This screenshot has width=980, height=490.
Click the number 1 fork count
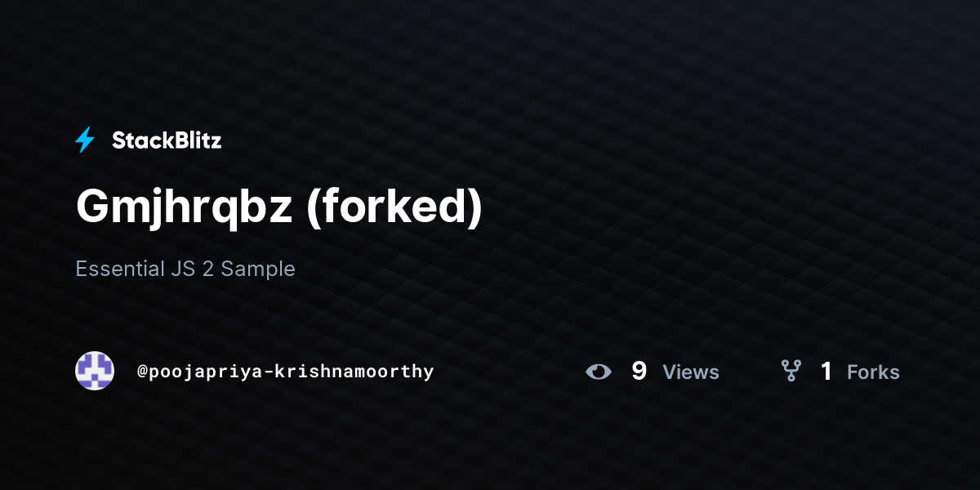click(826, 372)
